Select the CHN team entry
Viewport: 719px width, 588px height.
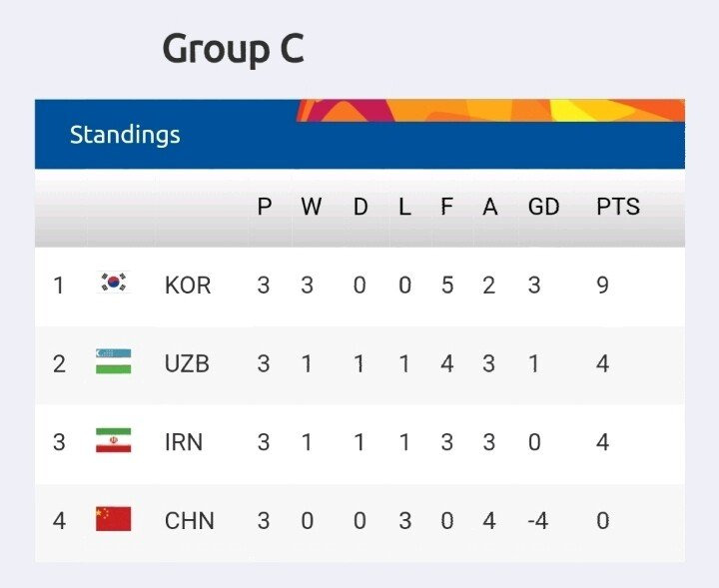pos(190,521)
